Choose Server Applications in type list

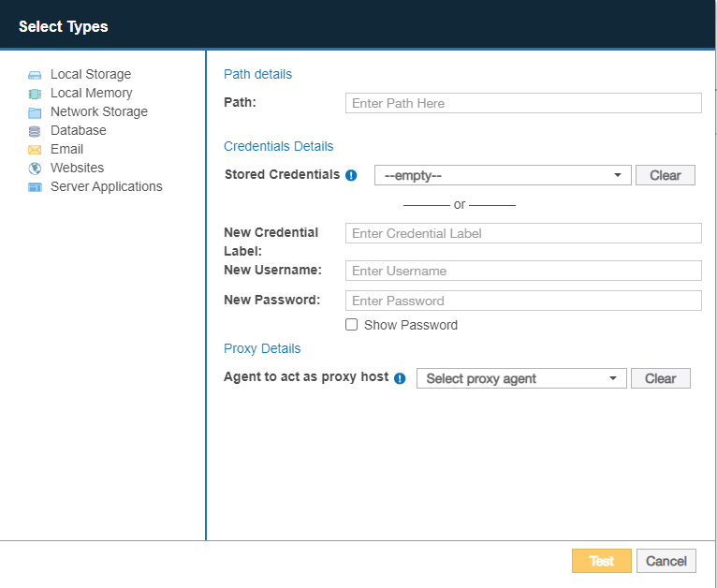coord(106,186)
